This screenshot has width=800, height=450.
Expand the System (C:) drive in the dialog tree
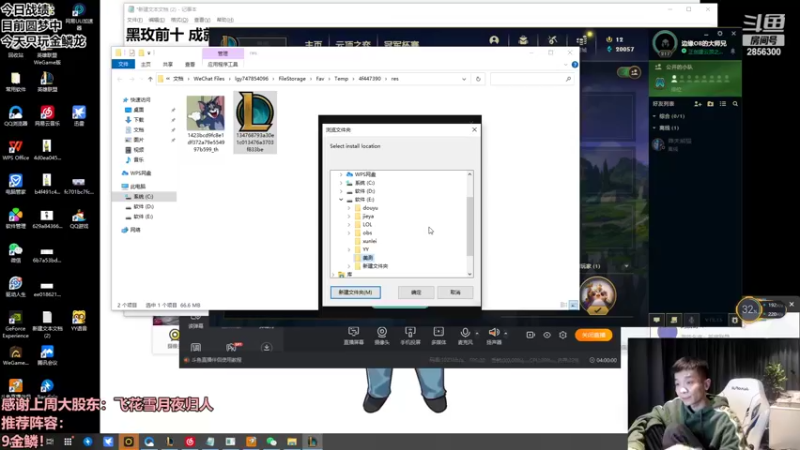pos(341,183)
